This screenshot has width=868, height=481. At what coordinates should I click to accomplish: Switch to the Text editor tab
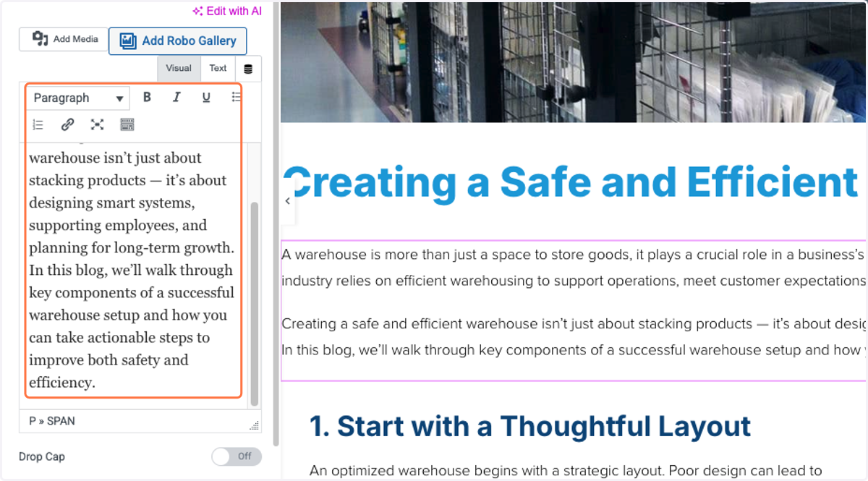[218, 68]
